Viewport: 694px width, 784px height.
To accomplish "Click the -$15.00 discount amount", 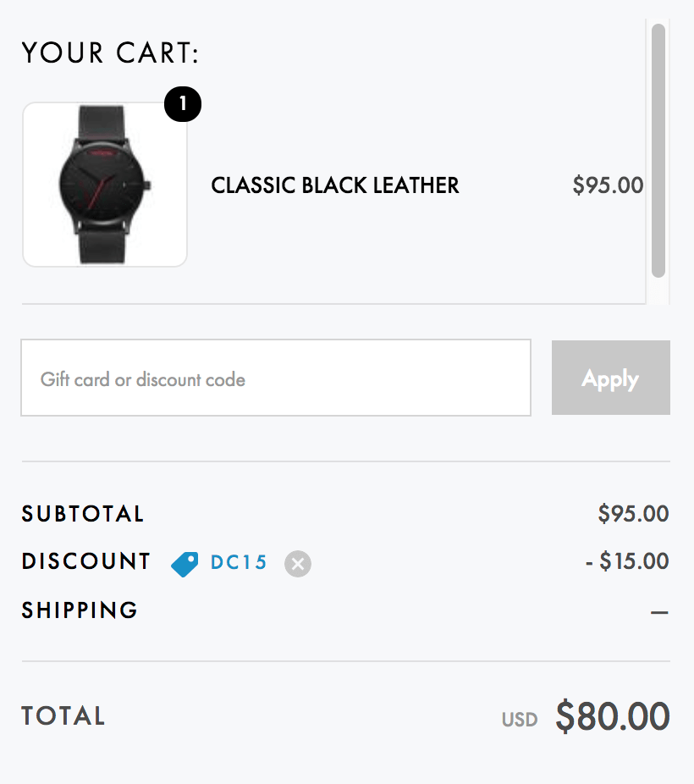I will [x=627, y=561].
